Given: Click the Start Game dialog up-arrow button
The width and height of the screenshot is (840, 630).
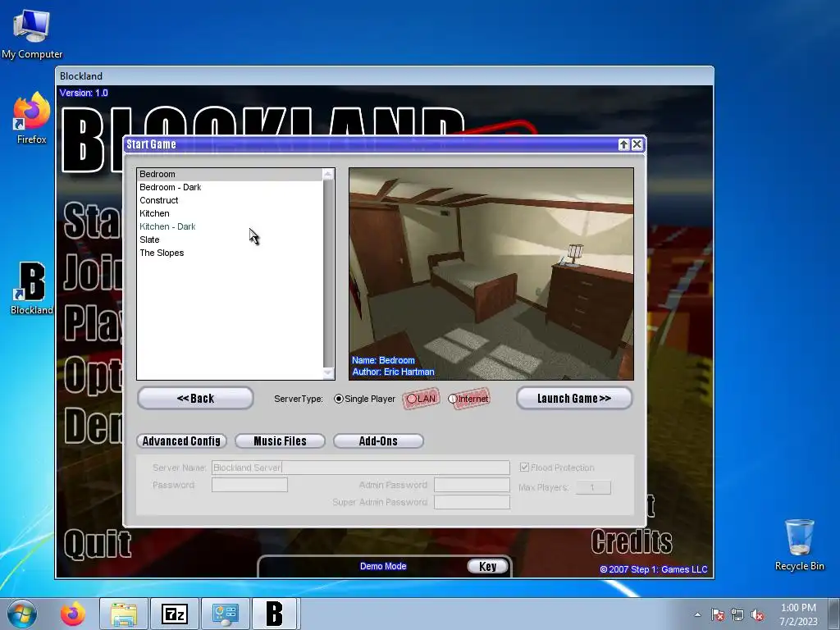Looking at the screenshot, I should [x=623, y=144].
